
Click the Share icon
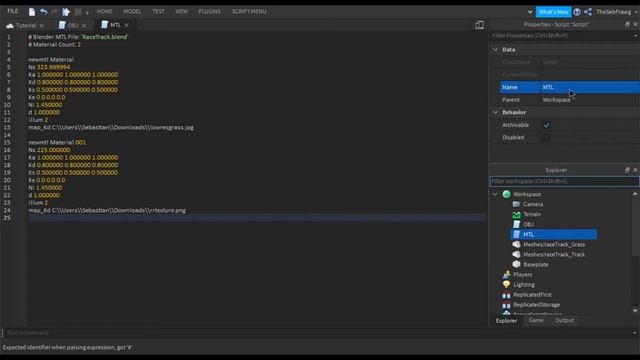(x=588, y=12)
